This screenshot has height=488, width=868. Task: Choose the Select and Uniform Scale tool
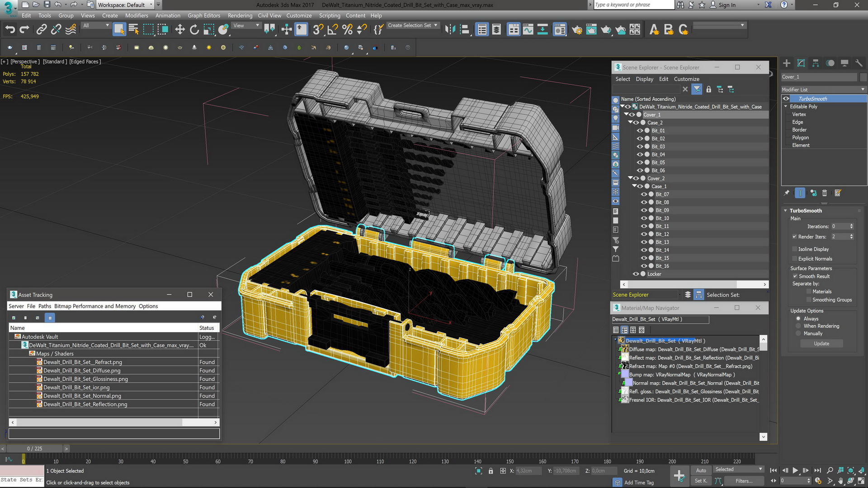point(209,30)
